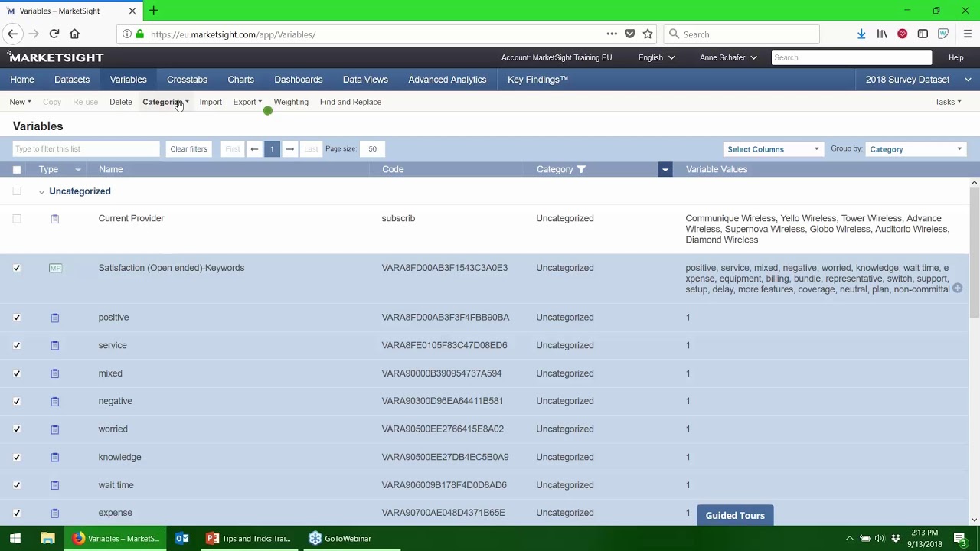
Task: Open Firefox downloads arrow icon
Action: tap(861, 34)
